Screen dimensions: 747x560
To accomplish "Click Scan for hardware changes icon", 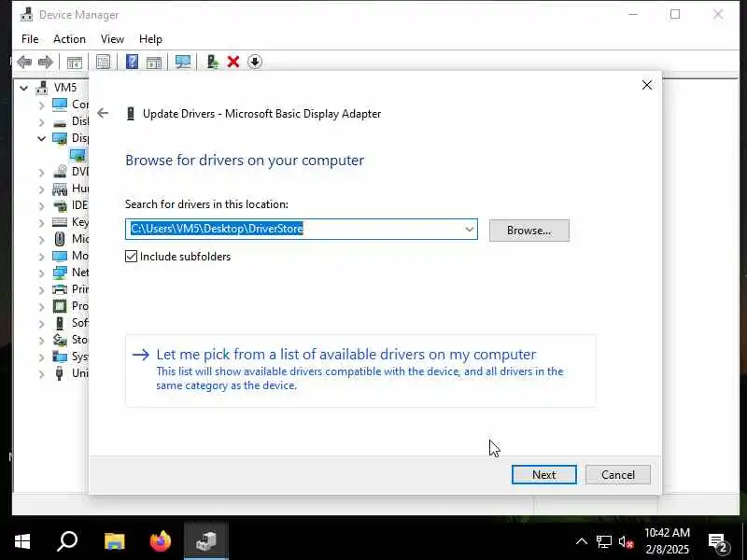I will coord(183,62).
